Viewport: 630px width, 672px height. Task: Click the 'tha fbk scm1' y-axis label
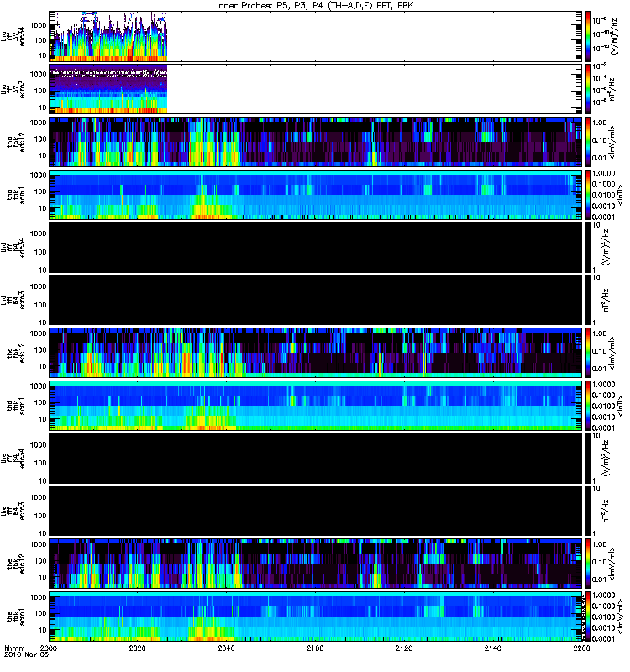tap(16, 195)
